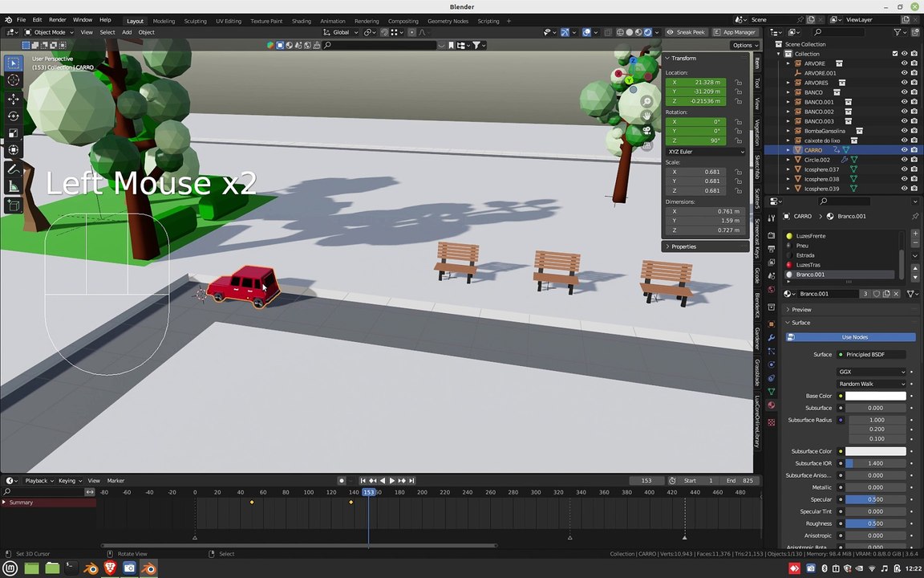Open the App Manager button
The width and height of the screenshot is (924, 578).
click(x=734, y=32)
